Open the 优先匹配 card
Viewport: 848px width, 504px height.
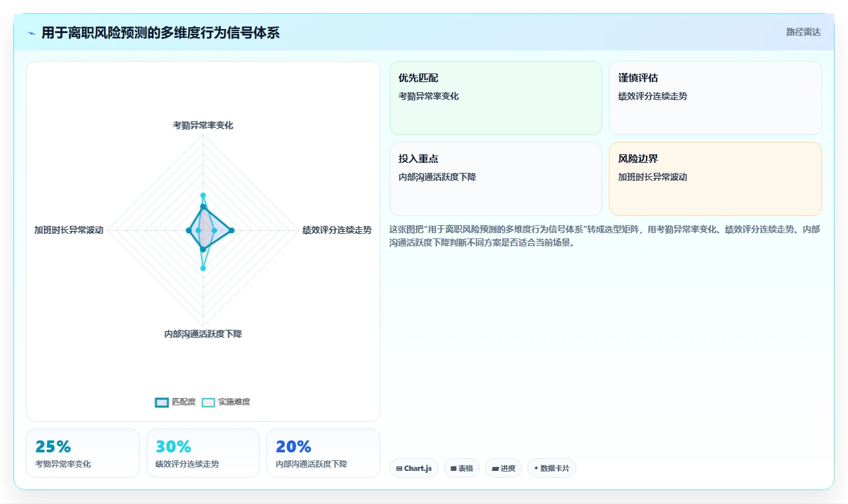496,98
